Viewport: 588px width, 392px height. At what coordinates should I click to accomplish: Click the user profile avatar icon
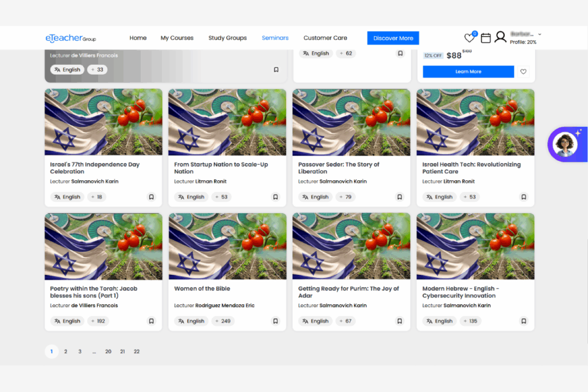pyautogui.click(x=500, y=37)
